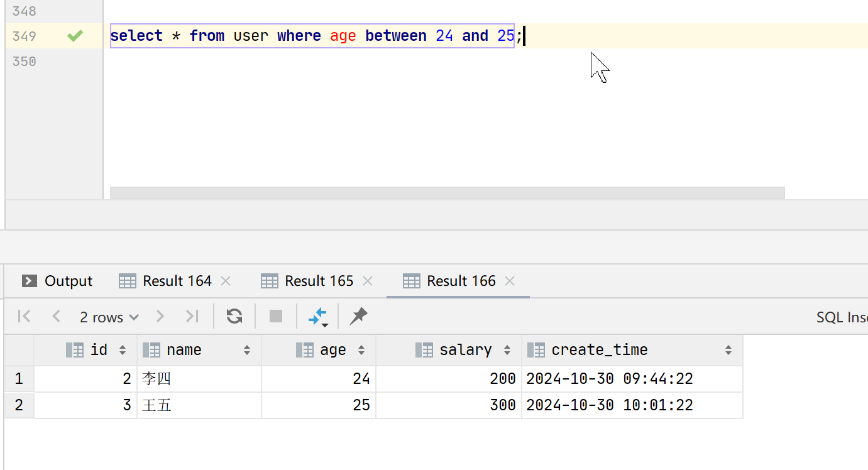The width and height of the screenshot is (868, 470).
Task: Close the Result 165 tab
Action: tap(368, 281)
